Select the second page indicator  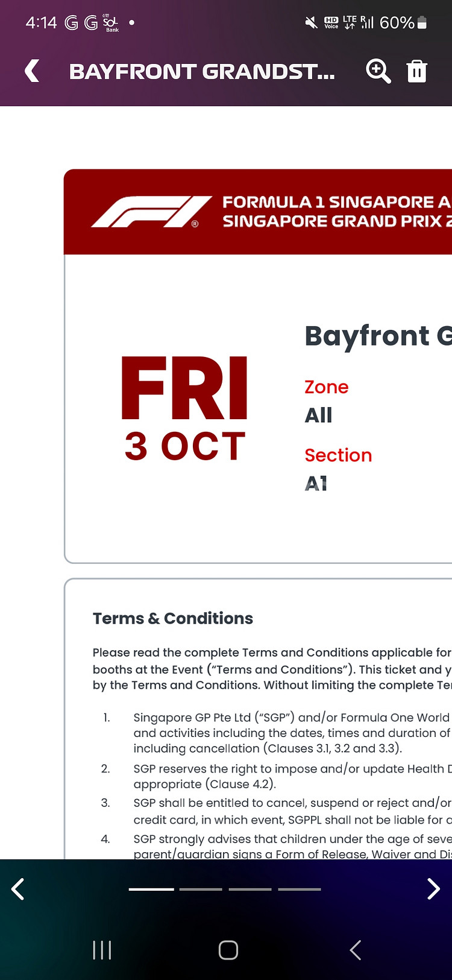pos(201,889)
